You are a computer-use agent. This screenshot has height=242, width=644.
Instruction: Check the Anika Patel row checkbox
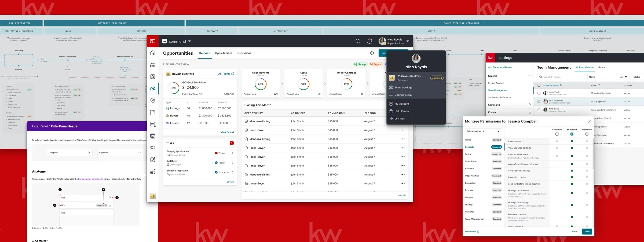pos(539,93)
